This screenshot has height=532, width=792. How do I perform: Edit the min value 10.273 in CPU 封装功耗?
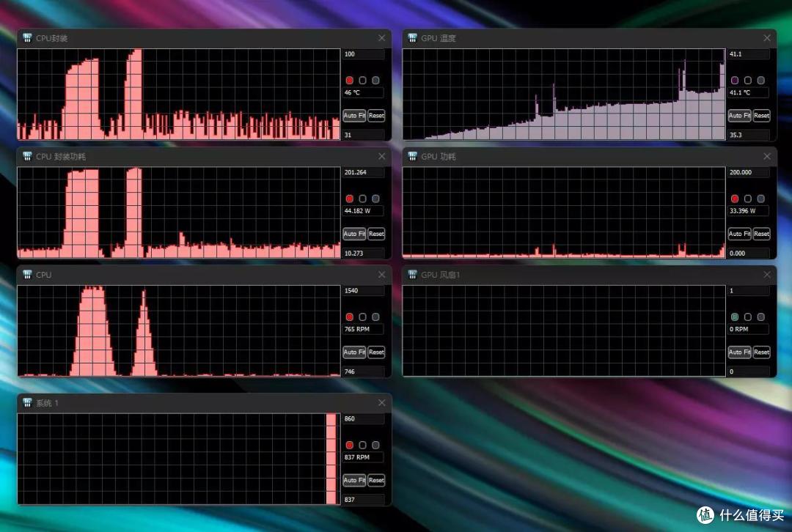364,253
